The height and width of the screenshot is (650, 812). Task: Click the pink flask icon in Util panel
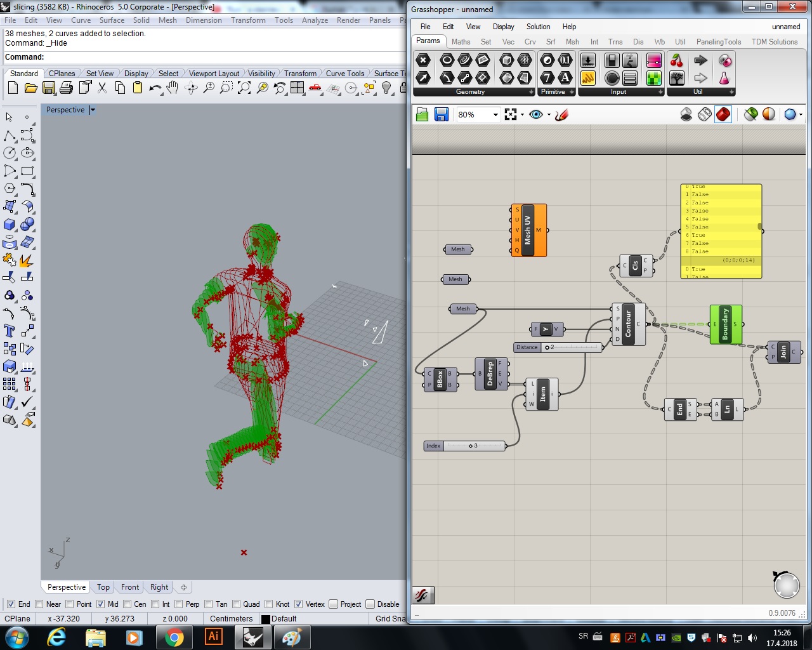(x=724, y=77)
